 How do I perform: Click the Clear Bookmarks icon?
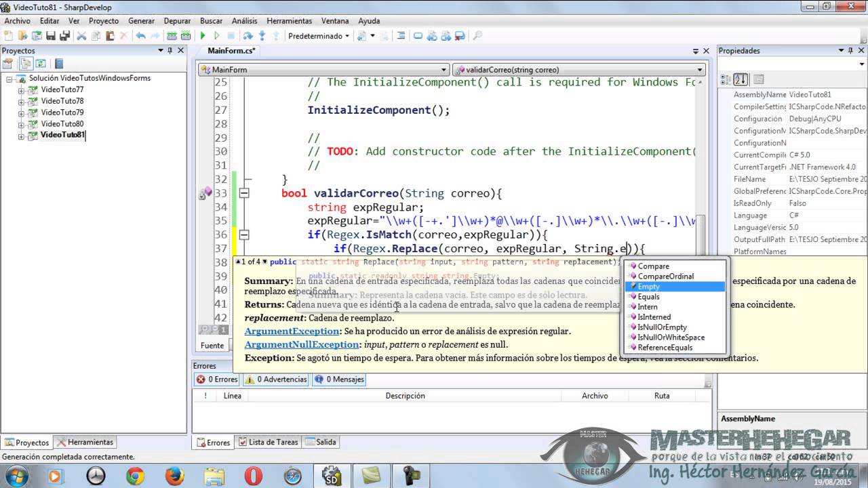pos(460,36)
